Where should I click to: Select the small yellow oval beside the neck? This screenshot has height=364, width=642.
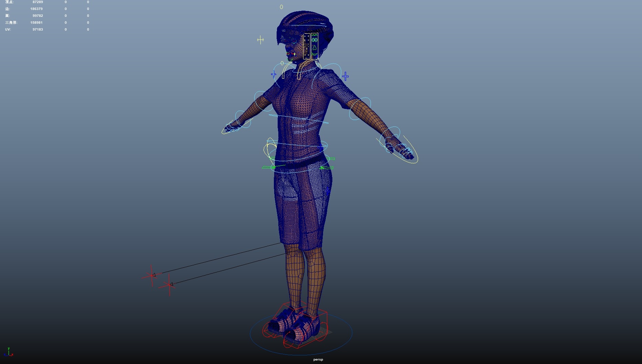coord(282,63)
